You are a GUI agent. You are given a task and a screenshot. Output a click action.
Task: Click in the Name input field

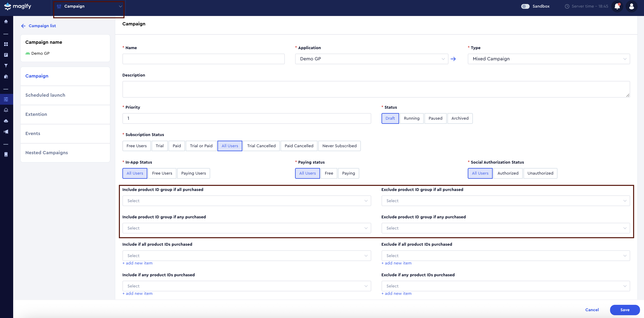click(203, 59)
